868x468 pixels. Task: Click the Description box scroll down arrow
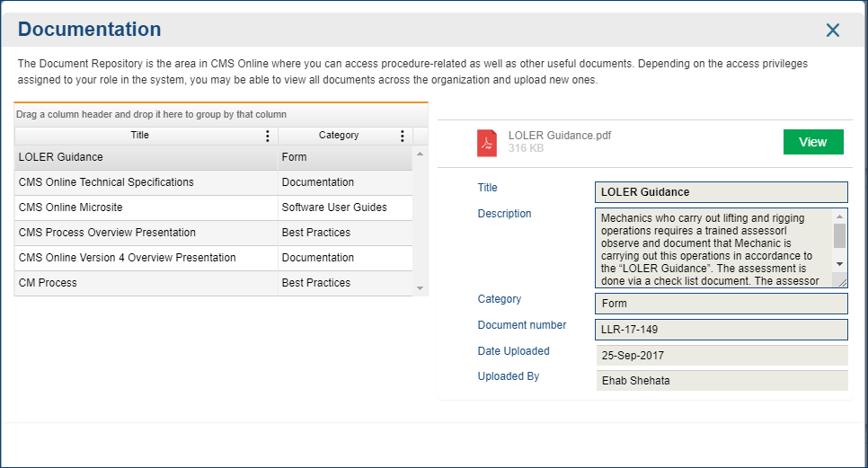click(x=839, y=264)
